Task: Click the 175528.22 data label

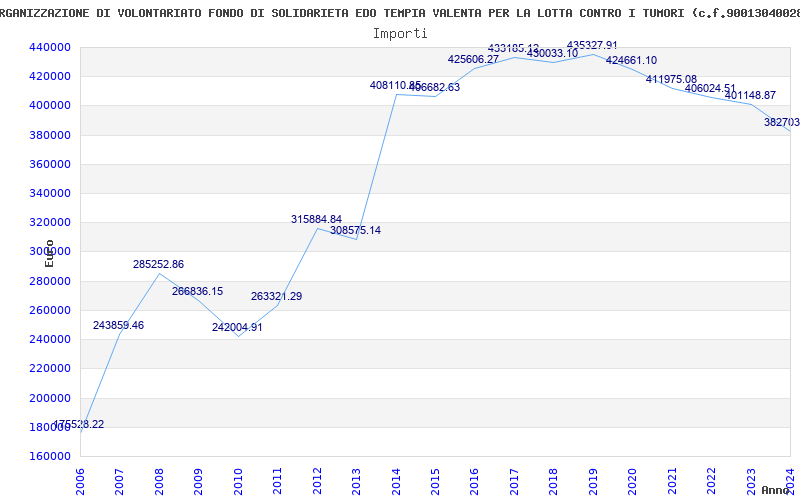Action: 79,425
